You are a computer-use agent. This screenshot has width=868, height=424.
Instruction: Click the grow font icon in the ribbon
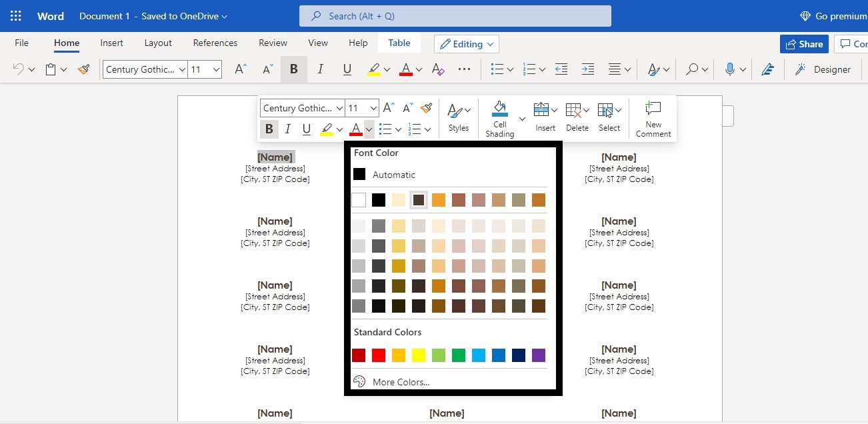click(x=240, y=69)
